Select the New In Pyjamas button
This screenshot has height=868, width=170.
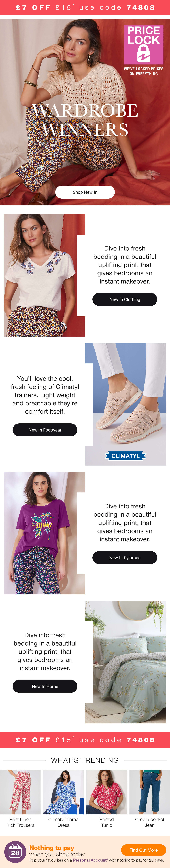coord(125,557)
